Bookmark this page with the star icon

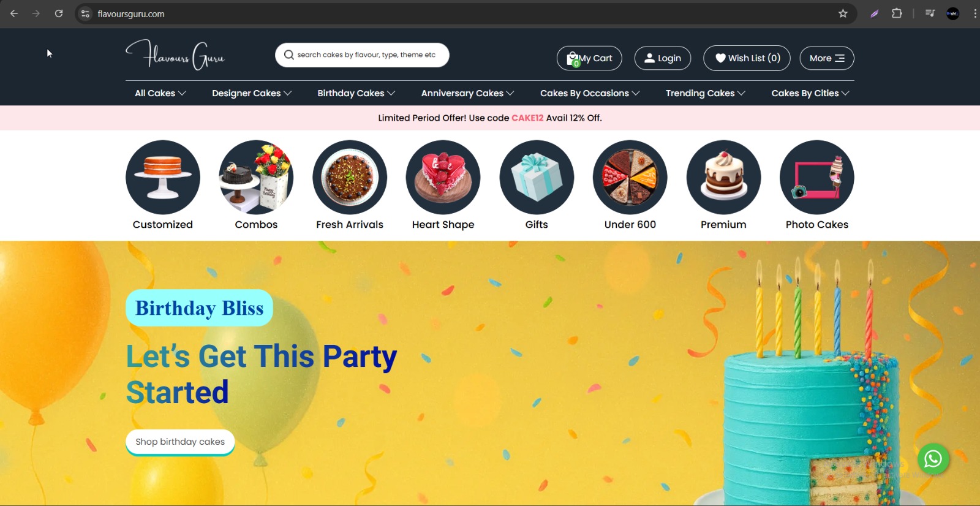(x=843, y=13)
